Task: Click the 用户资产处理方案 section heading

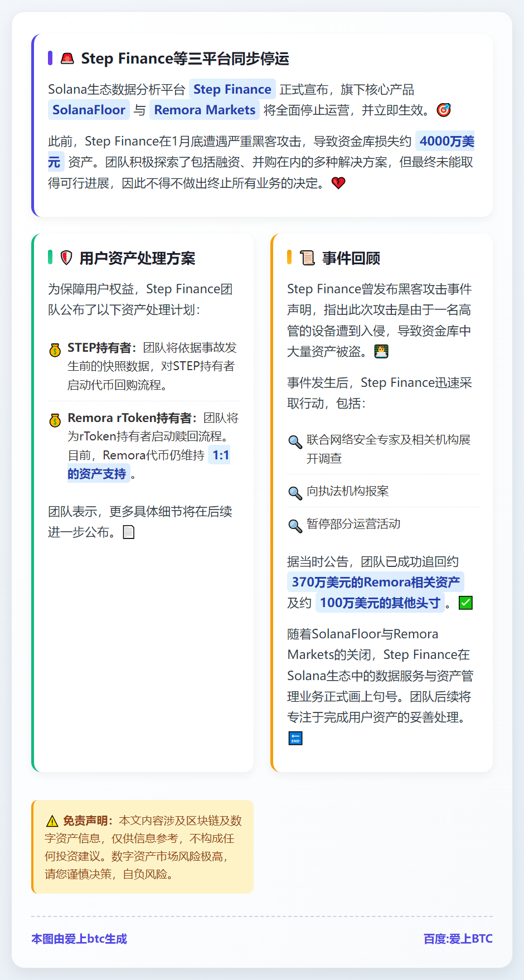Action: click(137, 258)
